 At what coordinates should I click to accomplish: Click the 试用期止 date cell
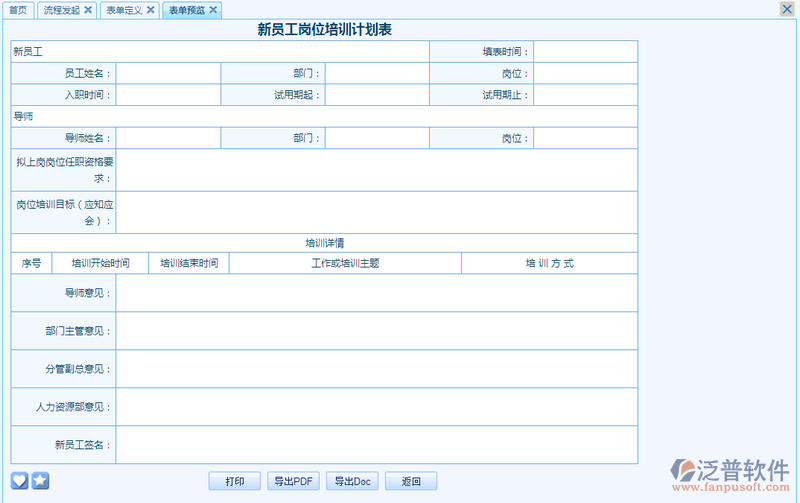point(585,95)
